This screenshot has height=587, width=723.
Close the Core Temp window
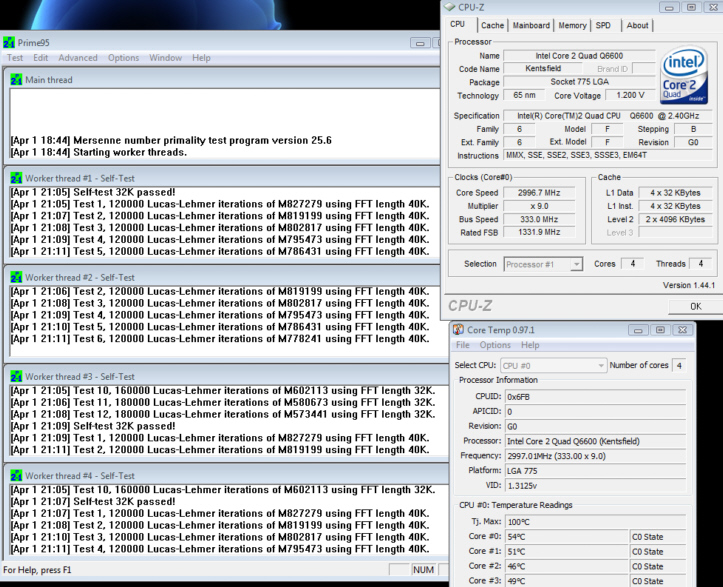[682, 330]
